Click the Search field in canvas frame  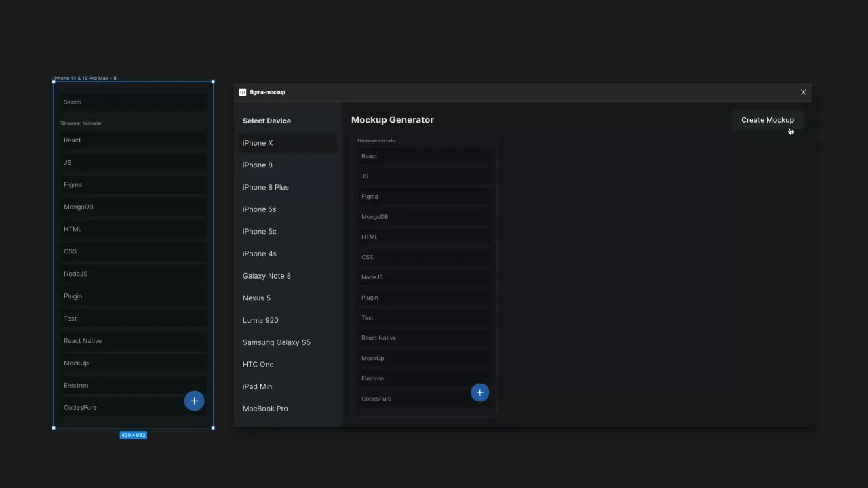(x=133, y=102)
